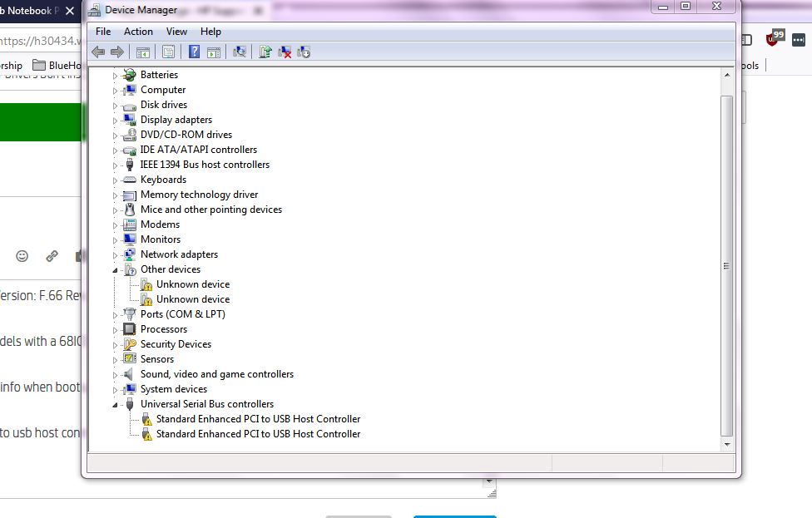The width and height of the screenshot is (812, 518).
Task: Select the Processors chip icon
Action: coord(130,329)
